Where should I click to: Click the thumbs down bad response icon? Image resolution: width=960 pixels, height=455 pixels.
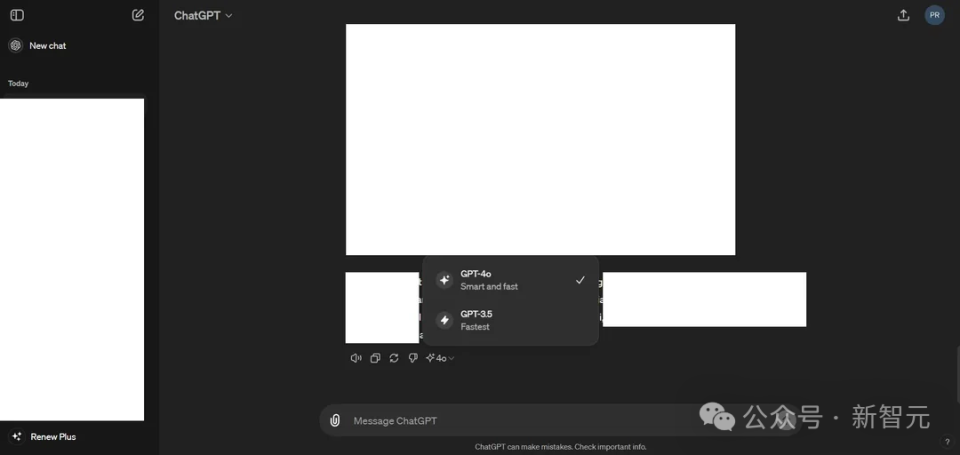[412, 358]
